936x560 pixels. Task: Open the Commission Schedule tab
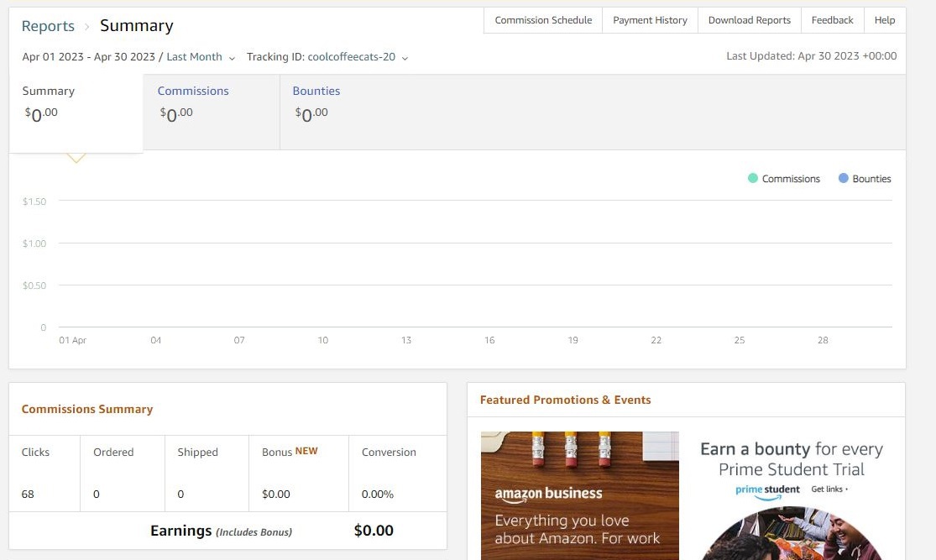coord(543,20)
